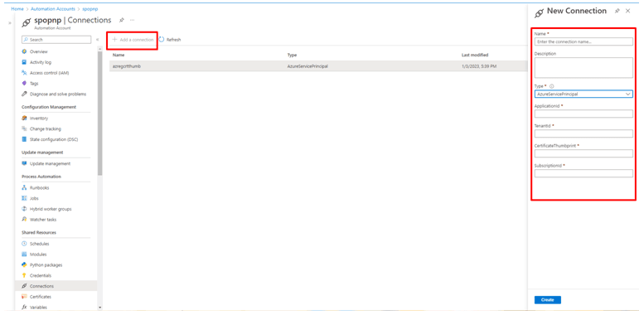644x315 pixels.
Task: Click the Create button
Action: point(548,300)
